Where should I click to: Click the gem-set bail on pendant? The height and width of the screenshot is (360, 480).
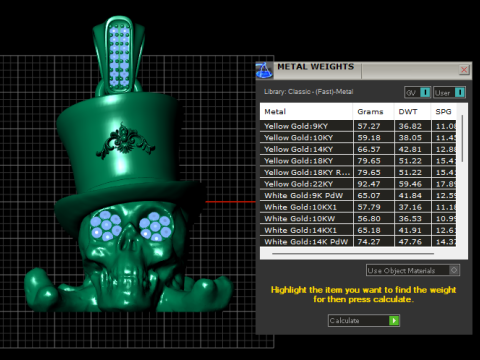point(119,56)
